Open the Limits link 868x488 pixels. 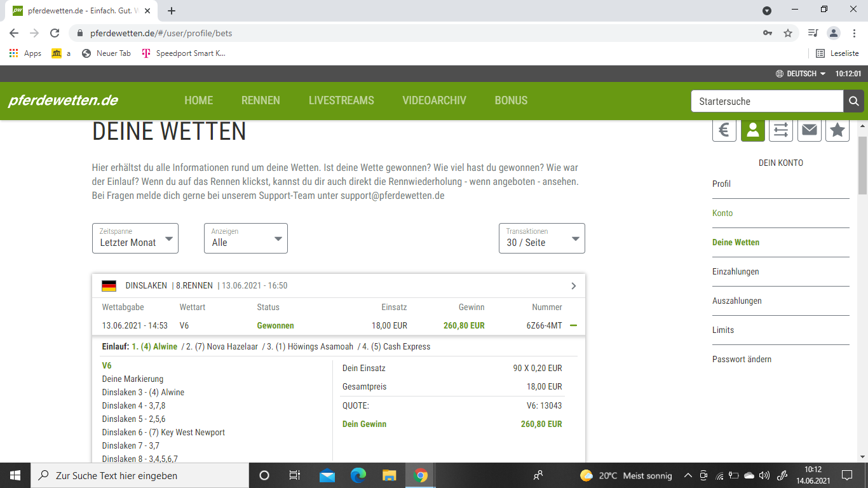723,330
